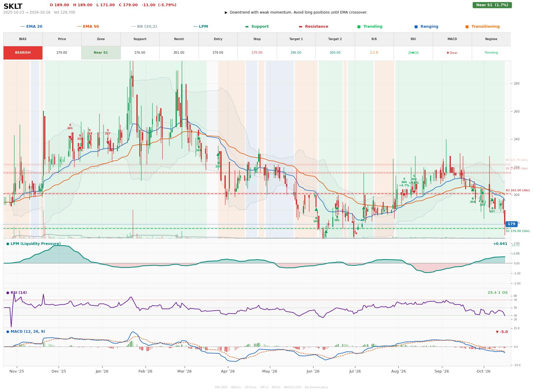533x392 pixels.
Task: Click the sell marker labeled S 200 +4.7%
Action: point(404,194)
